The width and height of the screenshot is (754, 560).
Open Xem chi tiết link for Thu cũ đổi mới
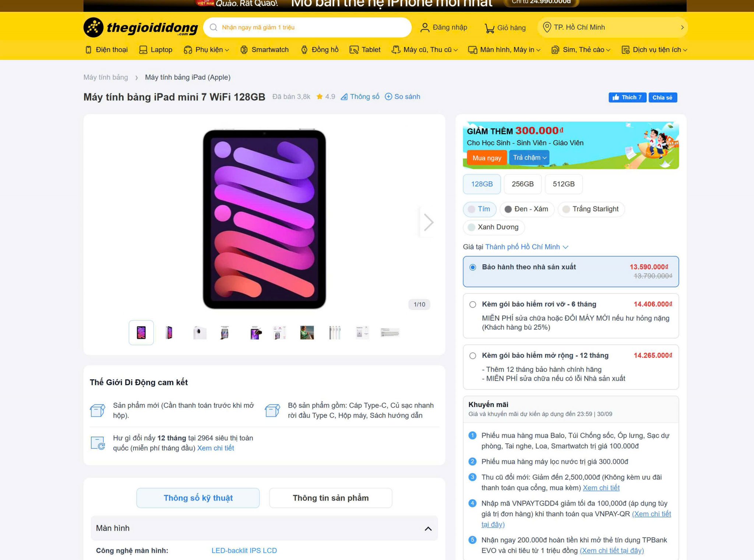click(x=601, y=488)
